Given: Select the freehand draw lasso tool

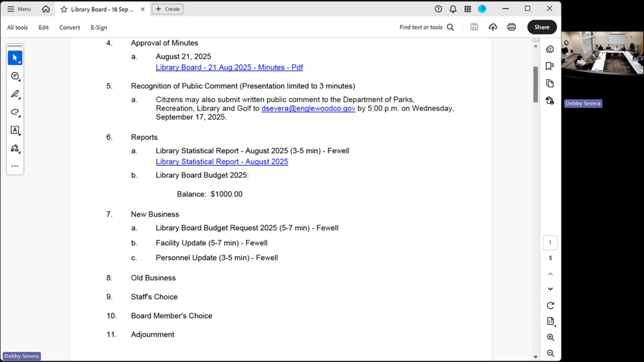Looking at the screenshot, I should [x=15, y=112].
